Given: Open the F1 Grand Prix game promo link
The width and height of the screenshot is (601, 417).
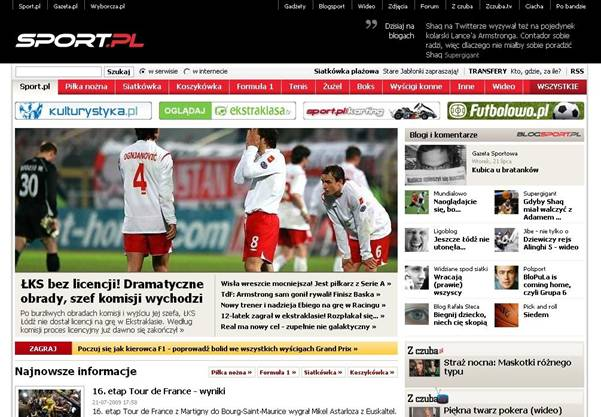Looking at the screenshot, I should click(x=217, y=349).
